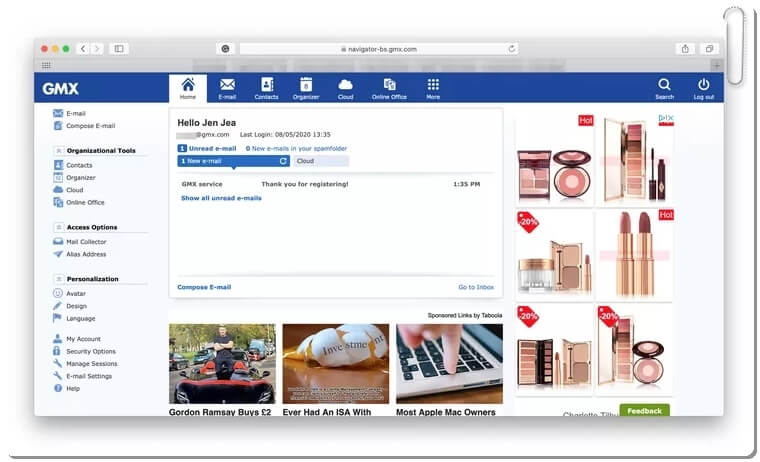The width and height of the screenshot is (760, 462).
Task: Click the Search magnifier icon
Action: click(x=664, y=88)
